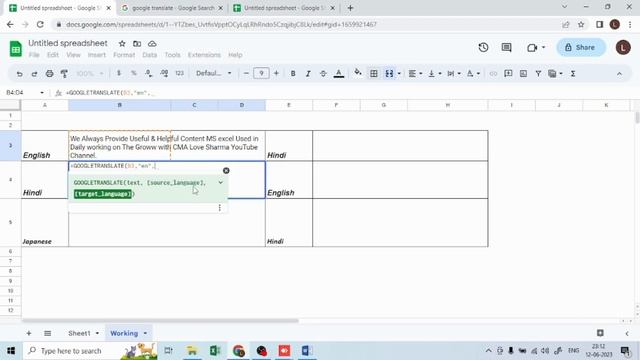Open filter views icon
This screenshot has width=640, height=360.
555,73
